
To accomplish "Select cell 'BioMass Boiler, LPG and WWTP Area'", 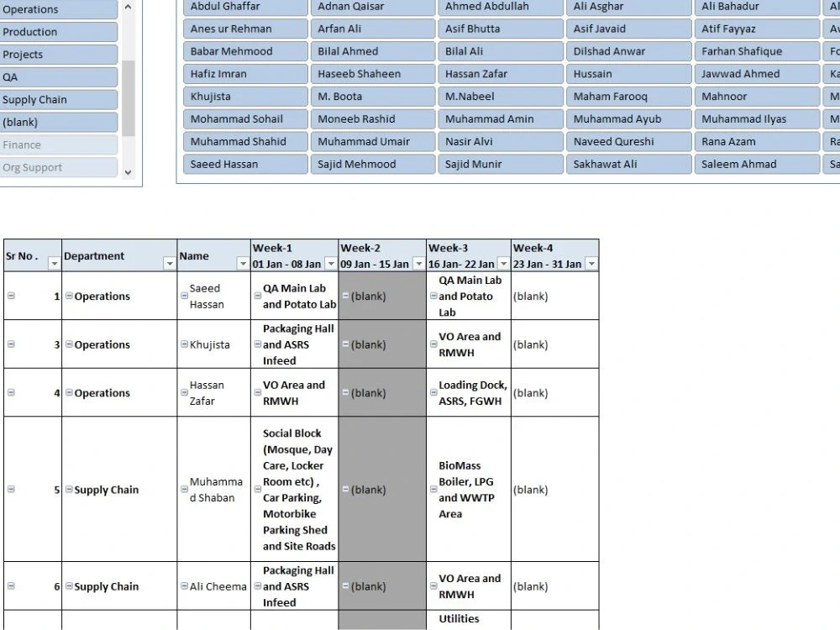I will point(469,489).
